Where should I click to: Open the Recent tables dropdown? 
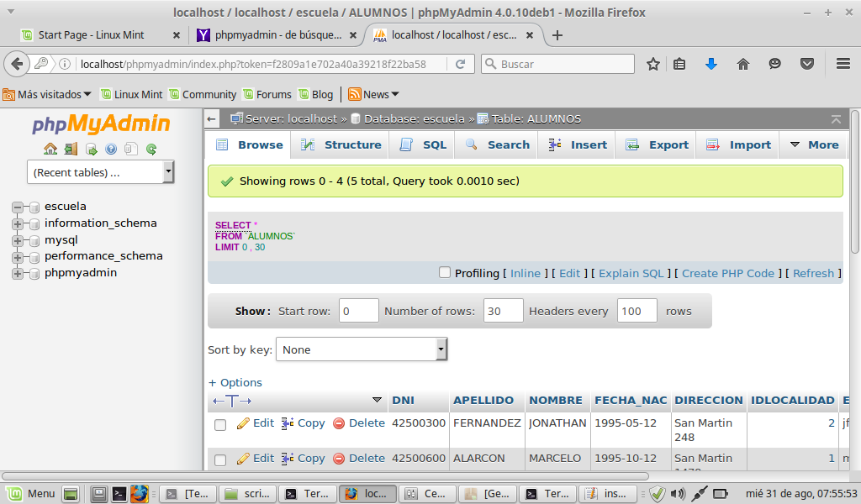pyautogui.click(x=100, y=172)
